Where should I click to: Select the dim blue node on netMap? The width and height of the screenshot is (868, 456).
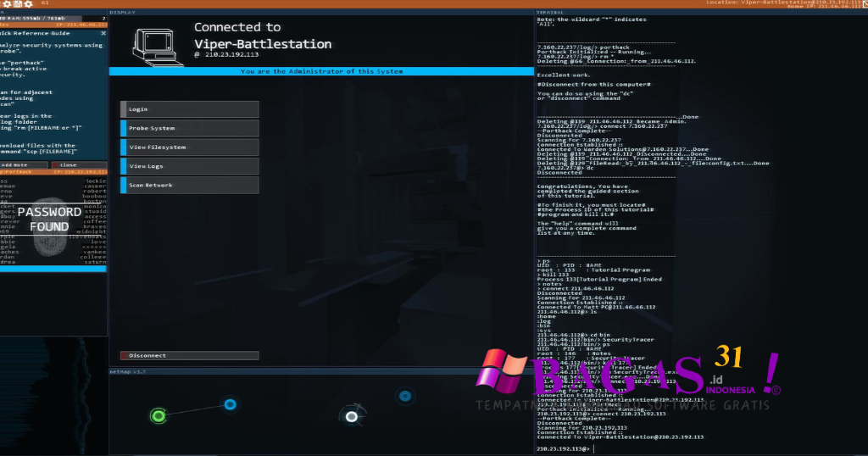click(x=405, y=396)
